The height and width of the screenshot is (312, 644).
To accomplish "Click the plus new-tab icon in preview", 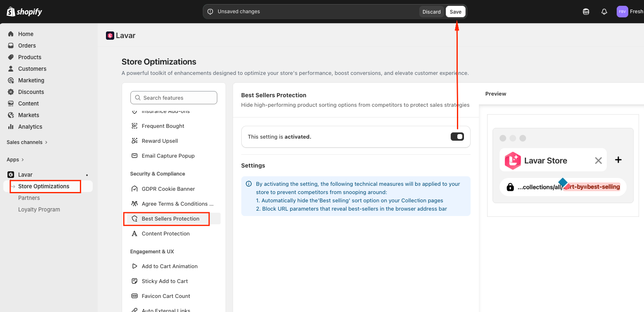I will point(618,160).
